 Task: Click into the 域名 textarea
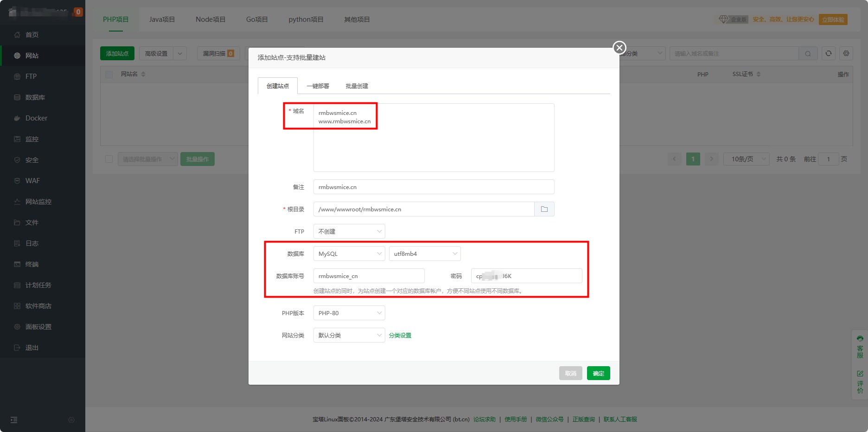pyautogui.click(x=434, y=138)
